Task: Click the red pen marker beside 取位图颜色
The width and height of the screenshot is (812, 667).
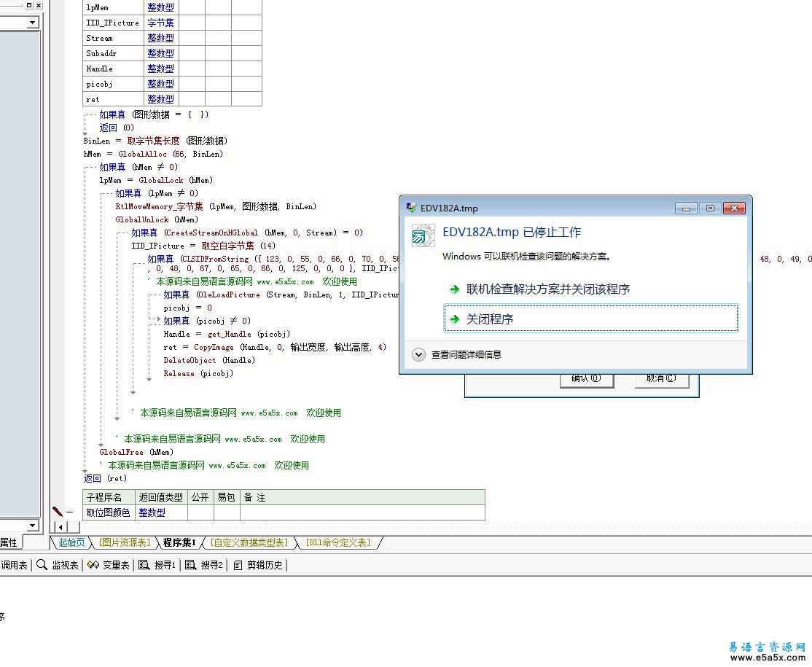Action: click(58, 512)
